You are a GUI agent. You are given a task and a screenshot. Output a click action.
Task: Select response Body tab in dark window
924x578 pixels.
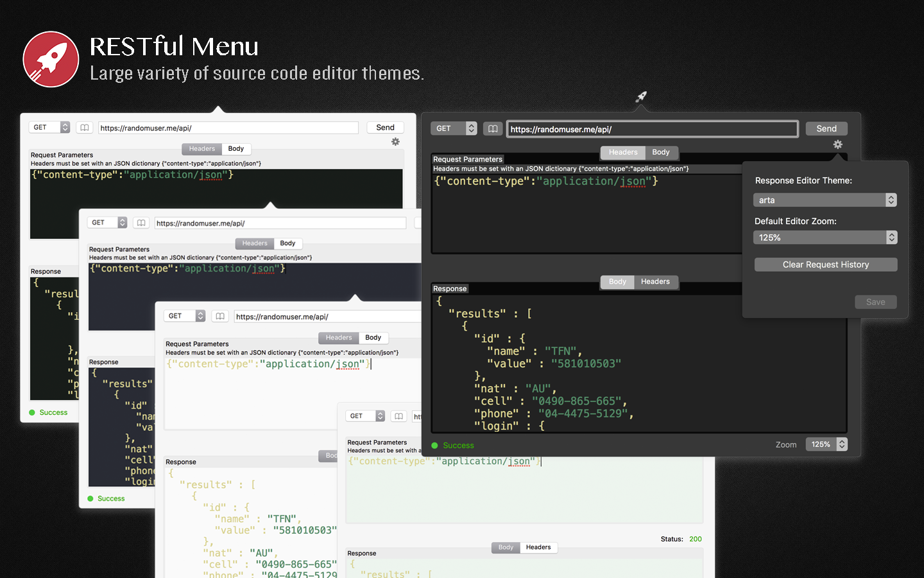(x=617, y=282)
